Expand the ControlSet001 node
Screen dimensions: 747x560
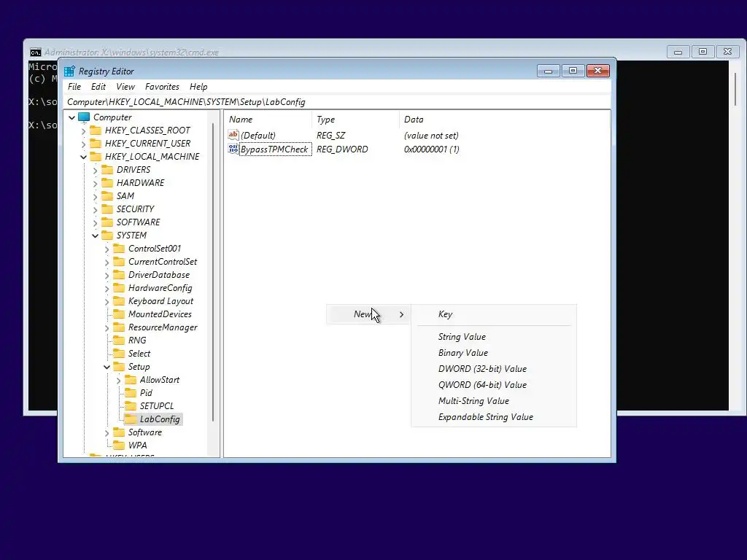(x=107, y=249)
